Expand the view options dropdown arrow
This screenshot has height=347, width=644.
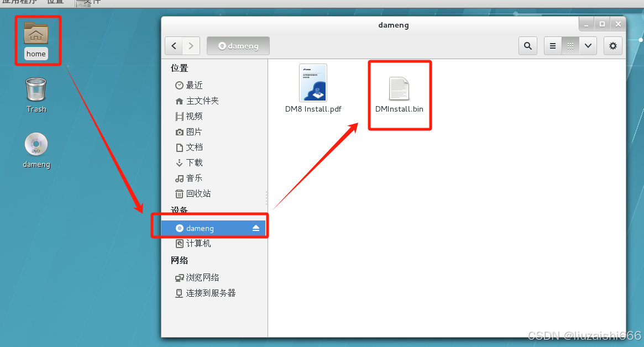(x=588, y=46)
